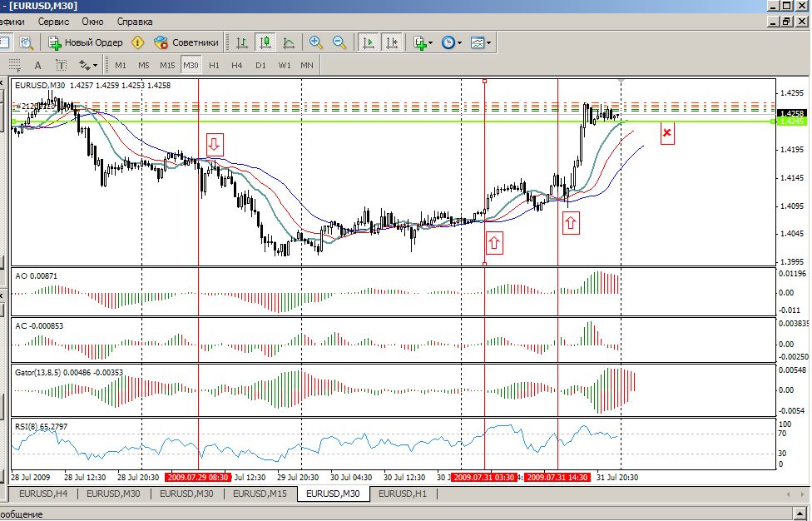Click the AO 0.00871 indicator label
Image resolution: width=812 pixels, height=521 pixels.
[37, 276]
